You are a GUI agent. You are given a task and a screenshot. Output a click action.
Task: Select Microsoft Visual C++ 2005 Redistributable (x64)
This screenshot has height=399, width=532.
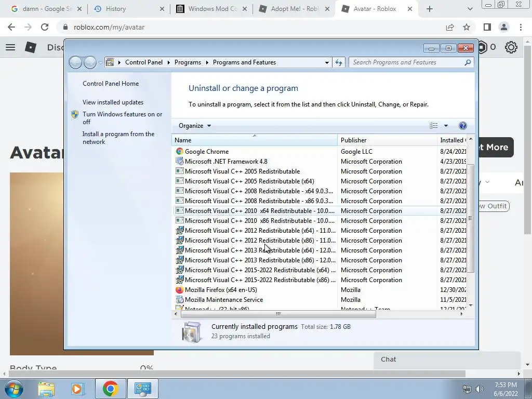click(x=320, y=181)
